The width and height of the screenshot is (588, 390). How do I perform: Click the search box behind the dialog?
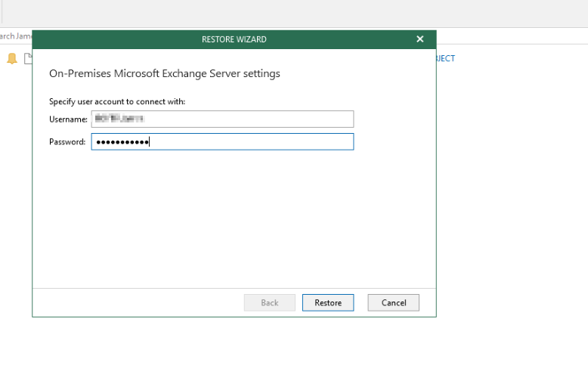(15, 36)
